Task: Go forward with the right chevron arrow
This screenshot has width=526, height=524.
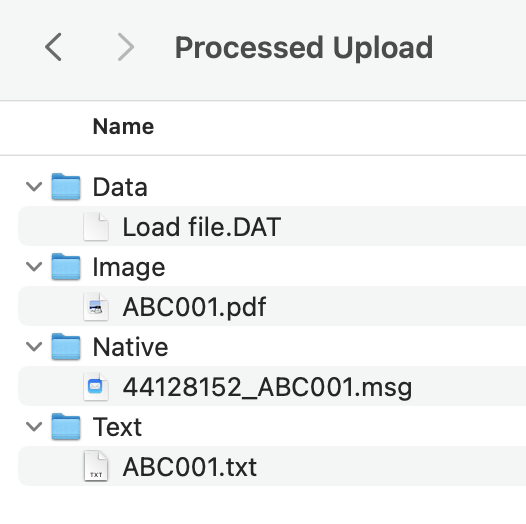Action: coord(126,47)
